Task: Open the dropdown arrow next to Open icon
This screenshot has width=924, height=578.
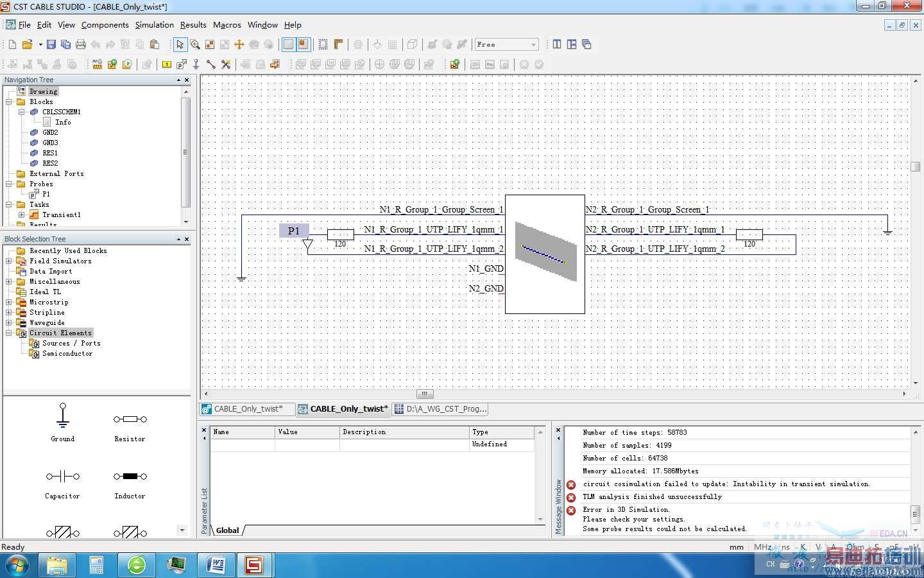Action: point(40,44)
